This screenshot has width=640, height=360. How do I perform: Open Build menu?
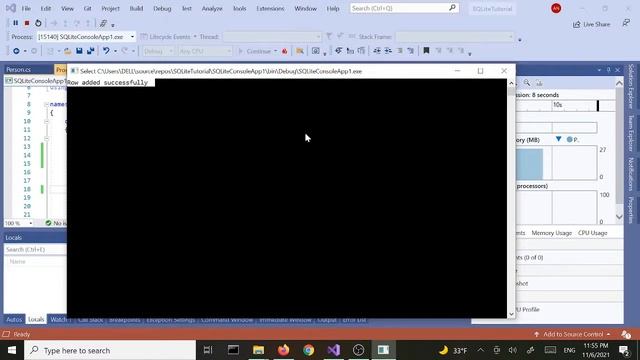pos(136,9)
